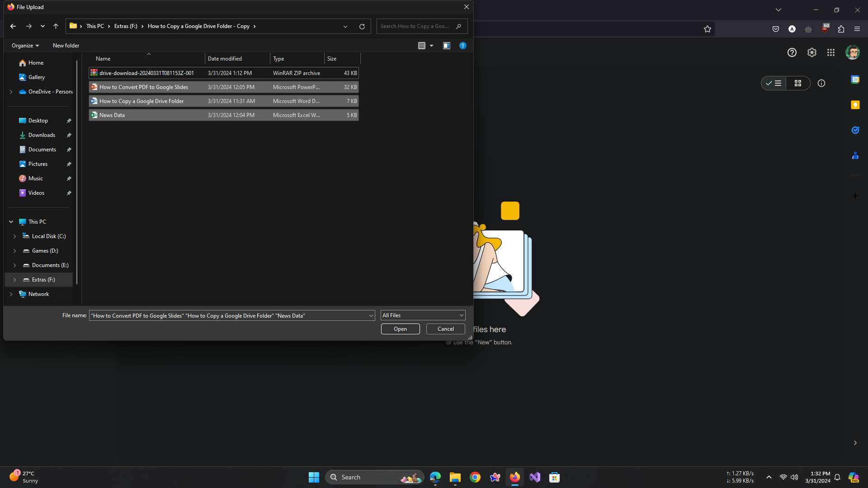Viewport: 868px width, 488px height.
Task: Open Google Calendar side panel icon
Action: coord(855,80)
